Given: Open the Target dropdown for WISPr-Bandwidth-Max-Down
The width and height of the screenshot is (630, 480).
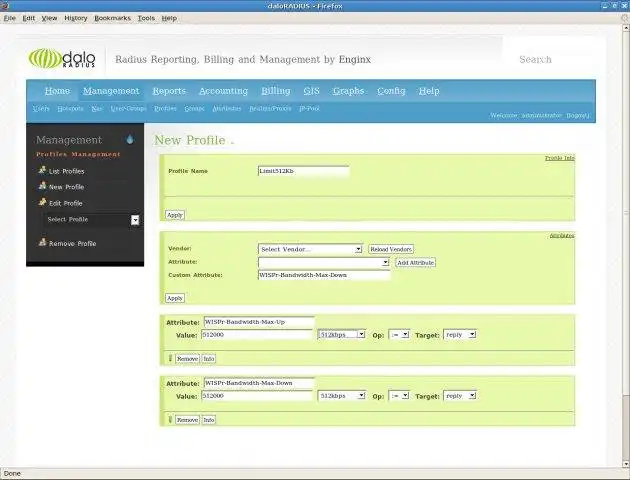Looking at the screenshot, I should [460, 396].
